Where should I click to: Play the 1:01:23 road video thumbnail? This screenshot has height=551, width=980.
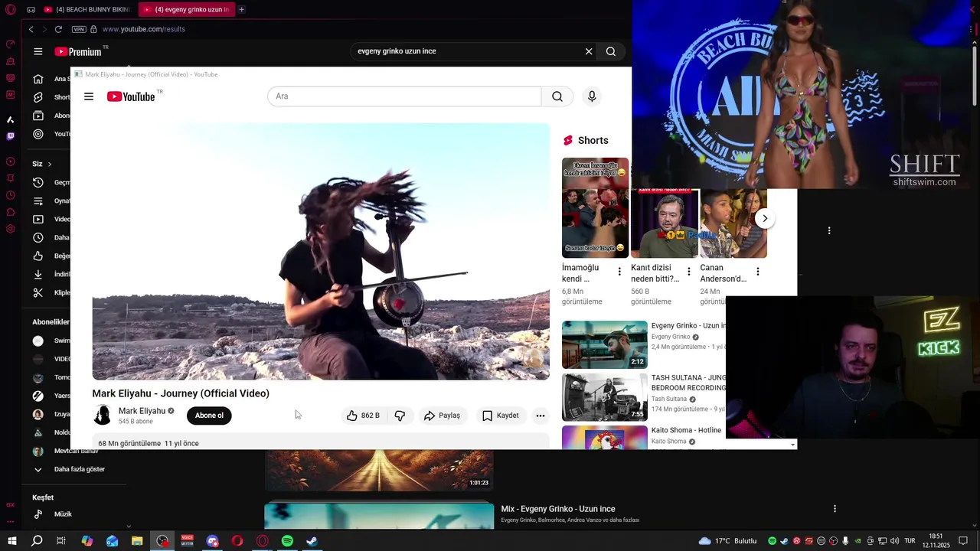pyautogui.click(x=379, y=470)
